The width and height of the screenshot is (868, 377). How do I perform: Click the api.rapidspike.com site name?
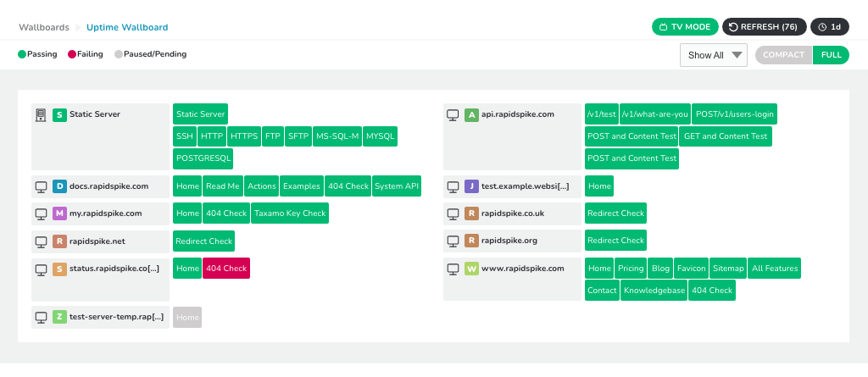[518, 114]
